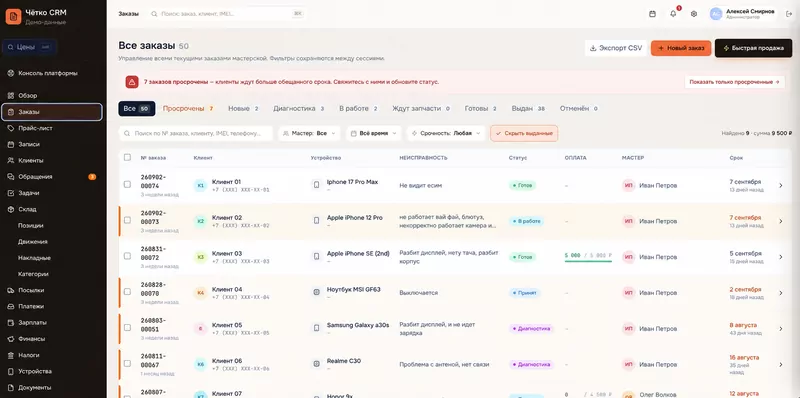Open settings gear in header
The width and height of the screenshot is (800, 398).
[x=694, y=14]
